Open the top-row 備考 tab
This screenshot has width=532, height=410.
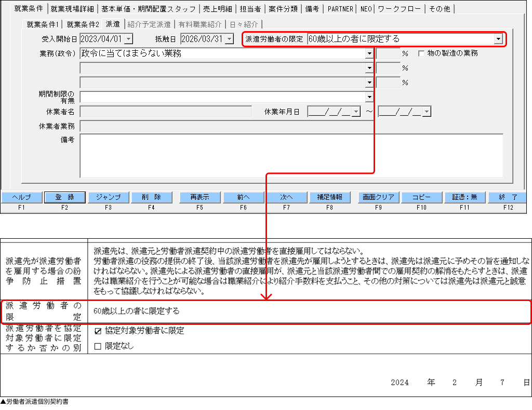point(312,9)
